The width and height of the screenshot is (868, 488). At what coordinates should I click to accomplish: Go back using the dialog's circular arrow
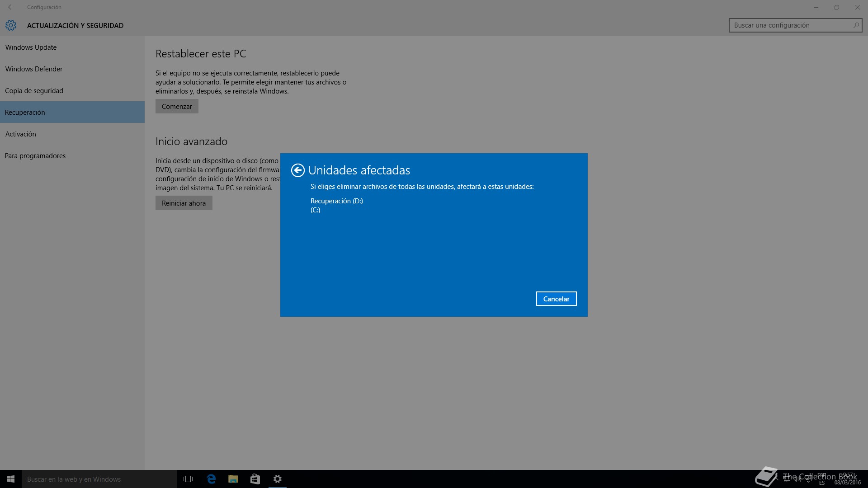coord(297,170)
